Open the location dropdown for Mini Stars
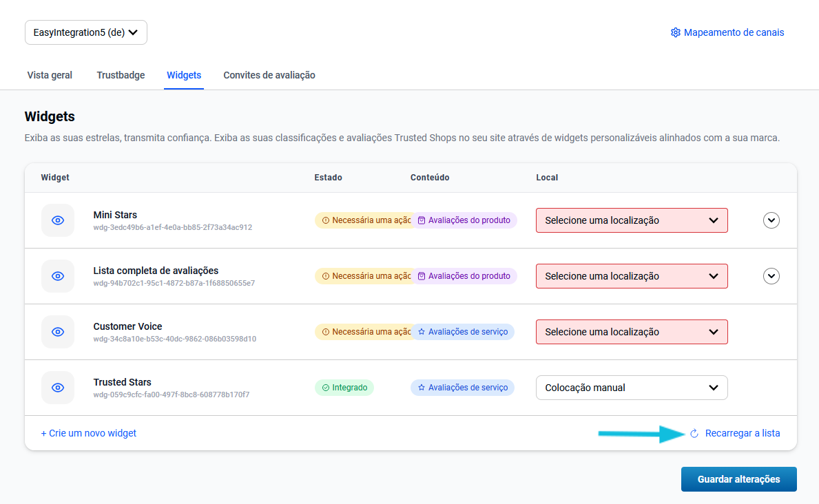The image size is (819, 504). 632,220
